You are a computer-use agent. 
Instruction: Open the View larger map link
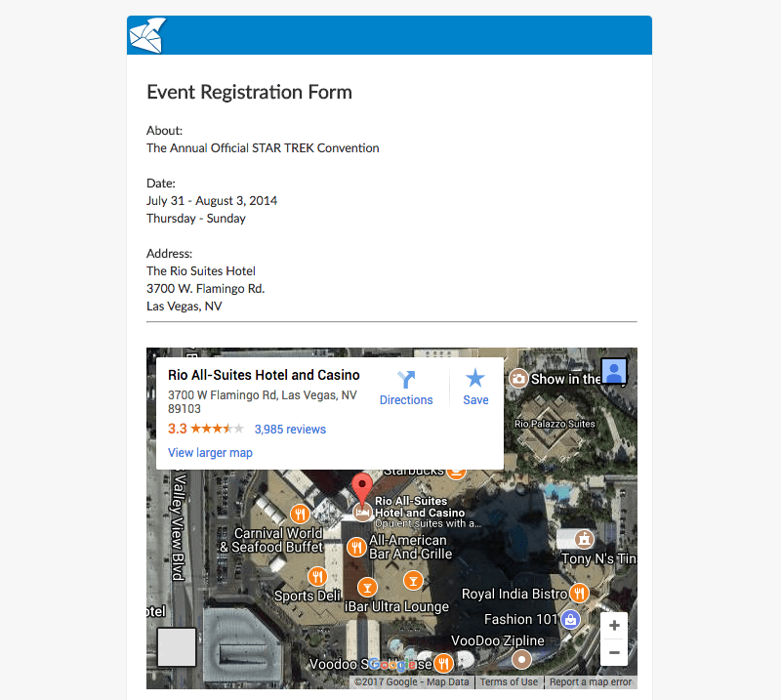point(210,453)
